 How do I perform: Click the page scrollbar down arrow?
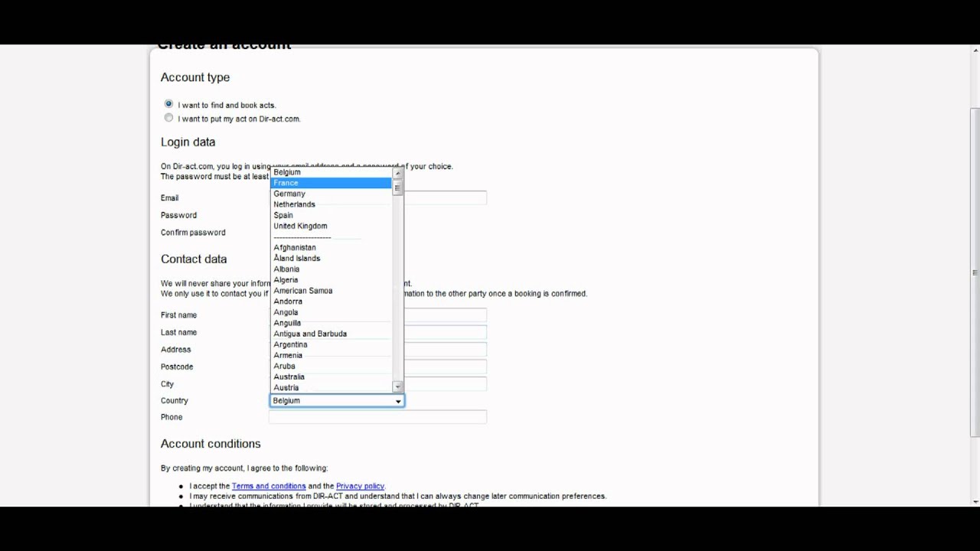click(x=975, y=502)
